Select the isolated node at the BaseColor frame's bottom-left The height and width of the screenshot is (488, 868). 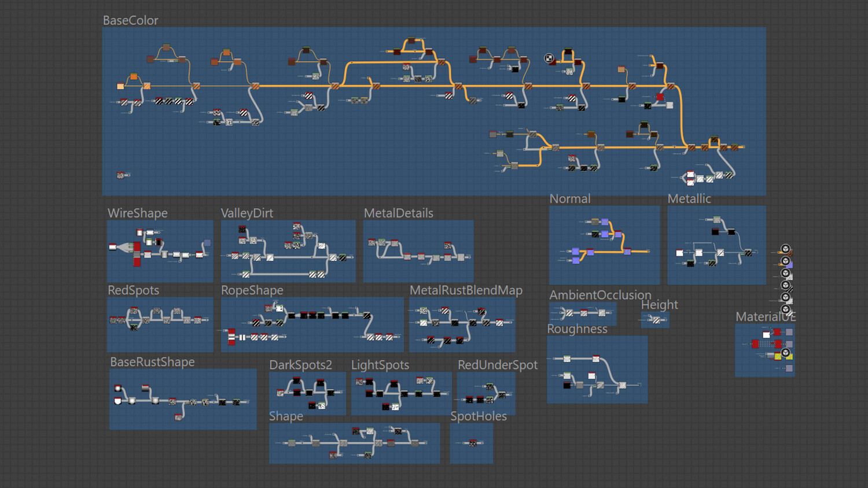point(120,175)
